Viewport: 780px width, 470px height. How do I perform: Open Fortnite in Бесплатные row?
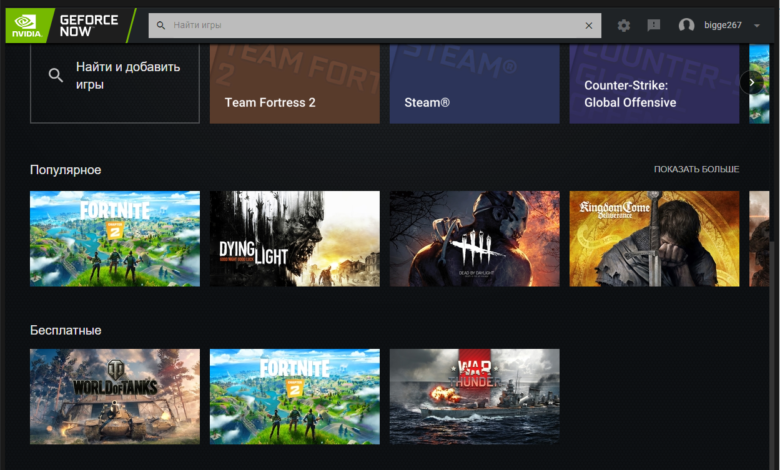pyautogui.click(x=294, y=396)
